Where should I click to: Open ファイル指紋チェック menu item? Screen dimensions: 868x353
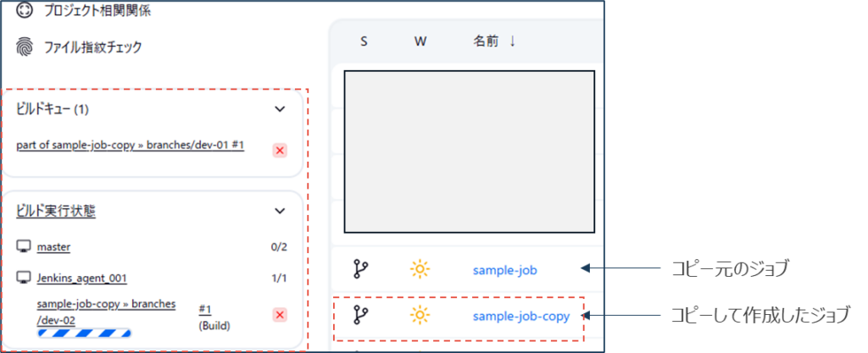[92, 47]
